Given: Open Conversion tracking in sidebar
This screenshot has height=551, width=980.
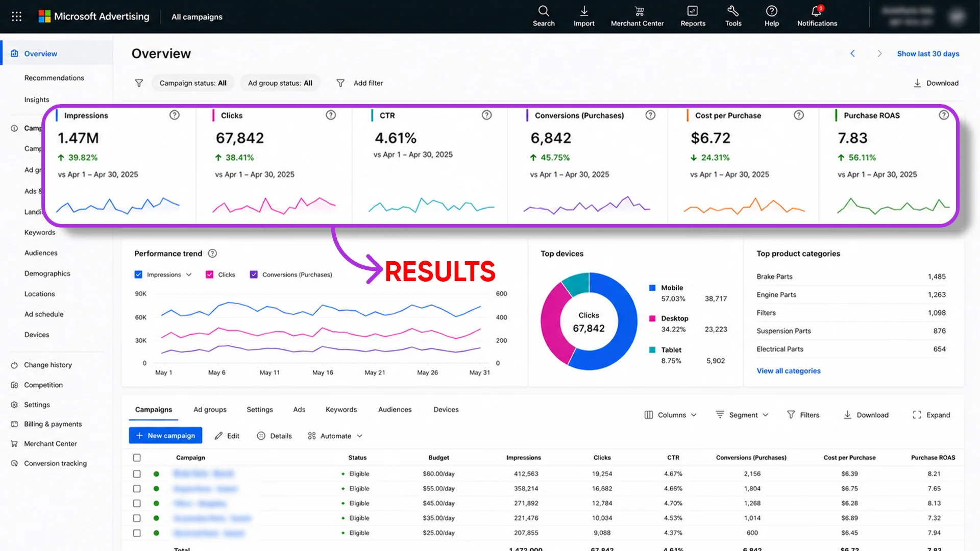Looking at the screenshot, I should click(55, 463).
